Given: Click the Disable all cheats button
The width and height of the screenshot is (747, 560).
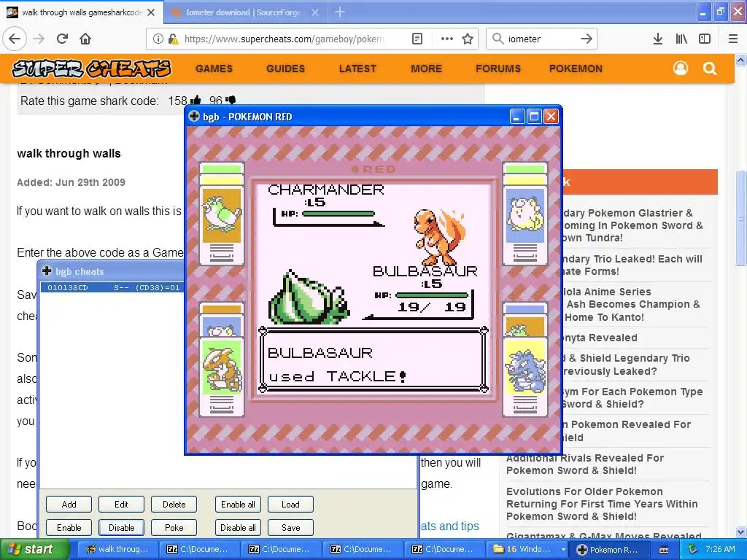Looking at the screenshot, I should (238, 528).
